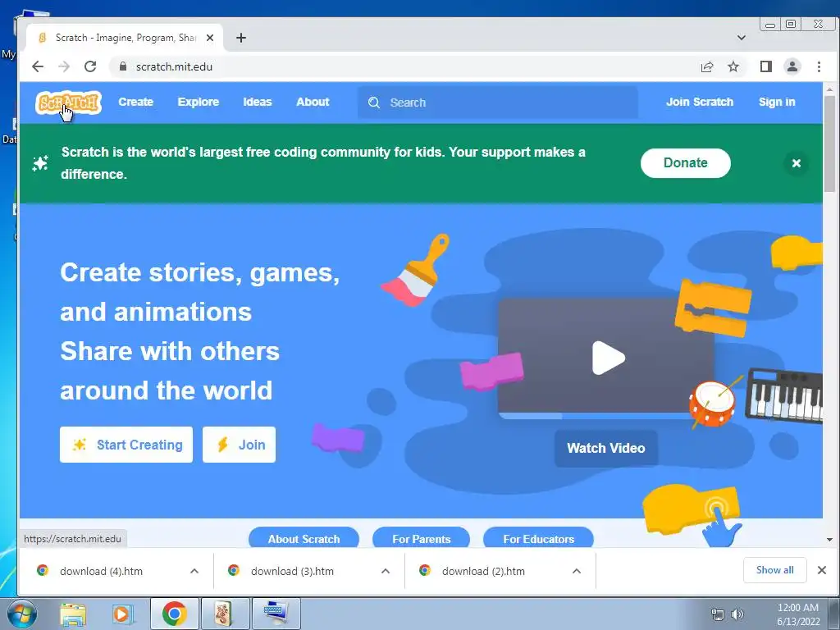Viewport: 840px width, 630px height.
Task: Close the downloads bar
Action: tap(822, 570)
